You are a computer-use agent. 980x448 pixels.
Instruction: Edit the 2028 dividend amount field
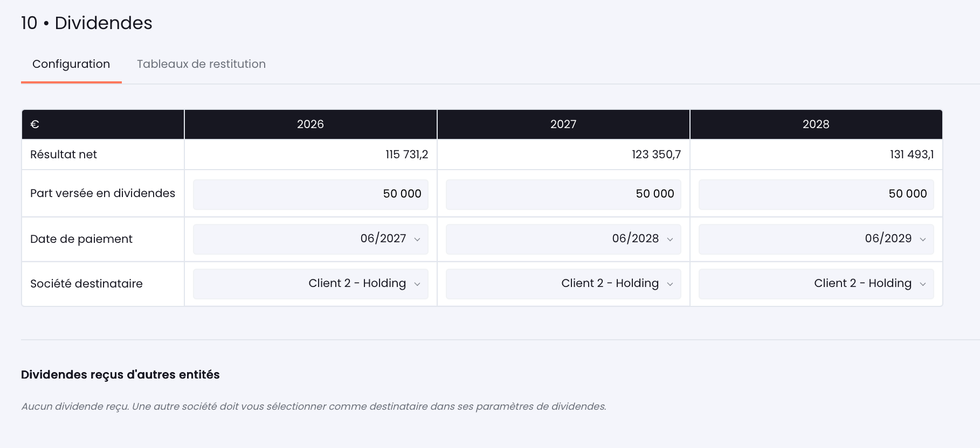[816, 194]
